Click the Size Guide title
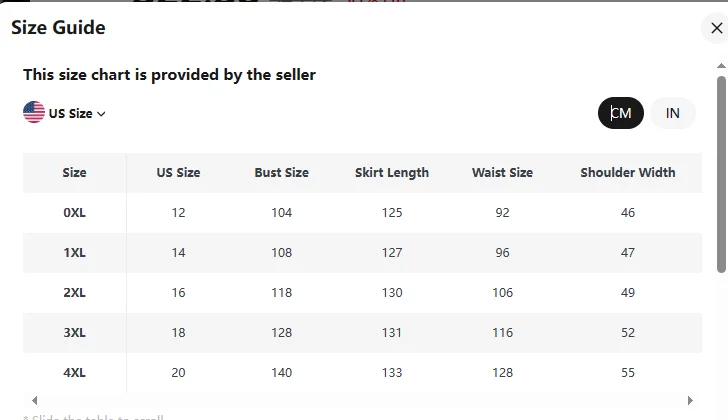Viewport: 728px width, 420px height. [58, 28]
